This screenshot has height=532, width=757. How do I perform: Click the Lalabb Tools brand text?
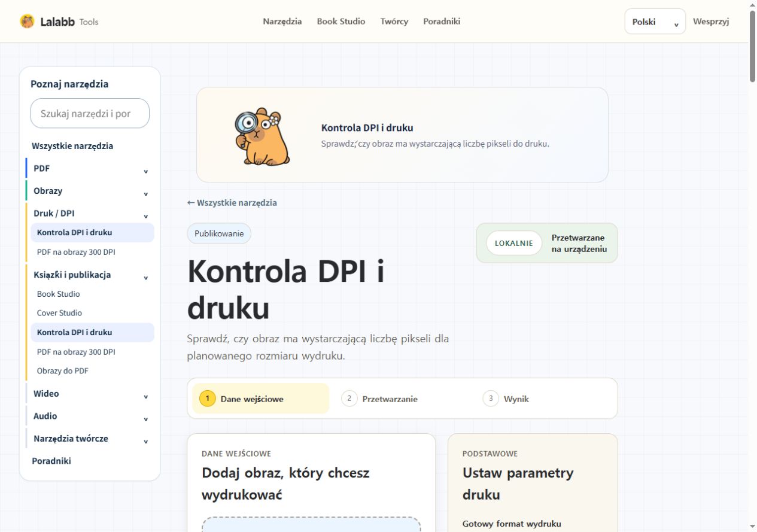[x=69, y=22]
